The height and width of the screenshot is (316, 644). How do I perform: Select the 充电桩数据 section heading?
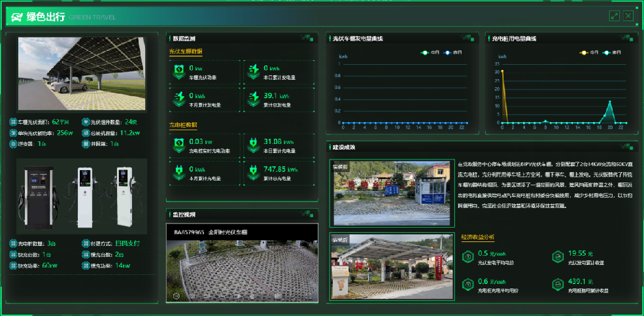183,124
